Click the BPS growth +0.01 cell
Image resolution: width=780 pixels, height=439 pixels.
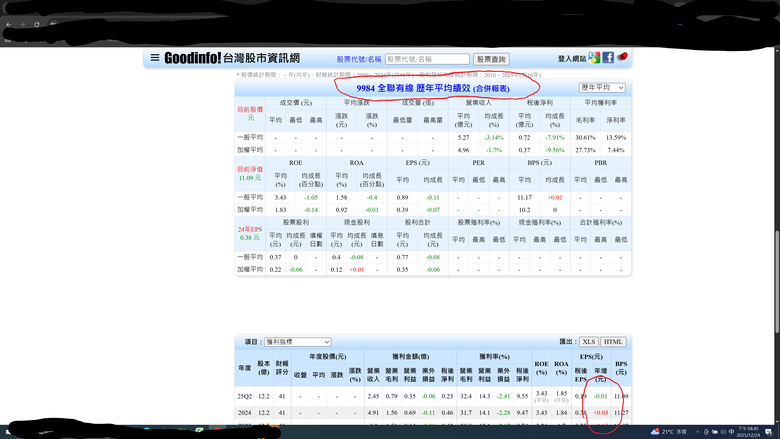555,197
